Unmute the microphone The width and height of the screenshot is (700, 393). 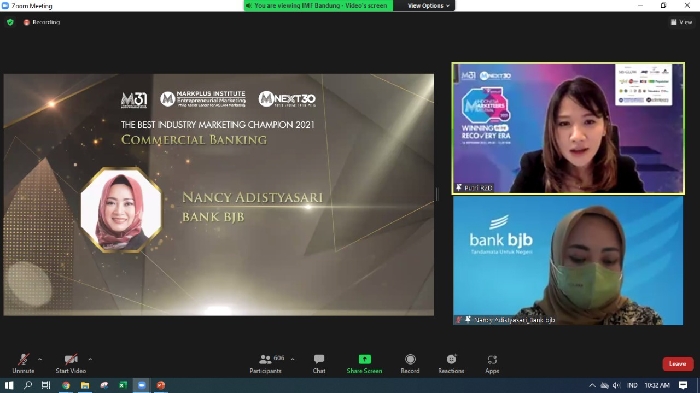(23, 364)
